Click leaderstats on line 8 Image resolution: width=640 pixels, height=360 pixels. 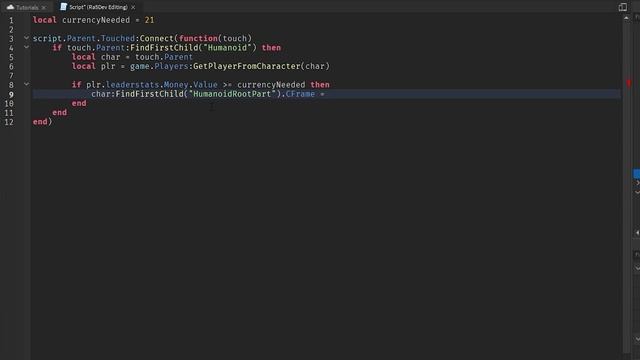[x=132, y=85]
